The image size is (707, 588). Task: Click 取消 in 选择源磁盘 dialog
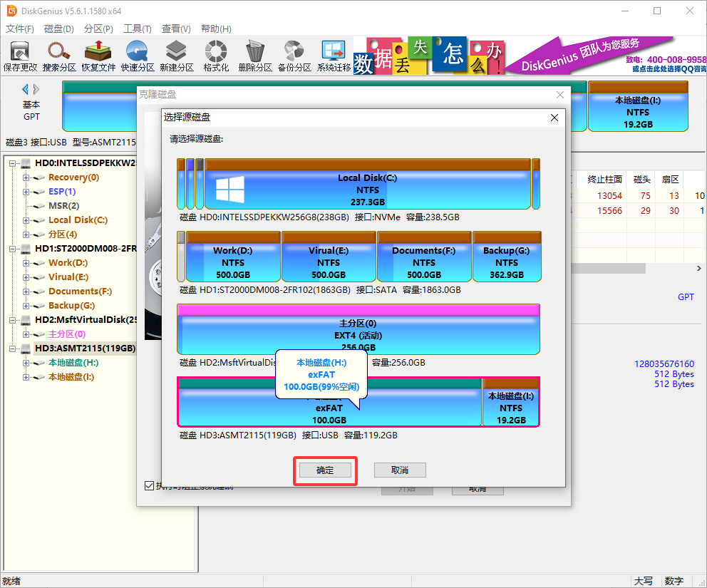point(400,470)
